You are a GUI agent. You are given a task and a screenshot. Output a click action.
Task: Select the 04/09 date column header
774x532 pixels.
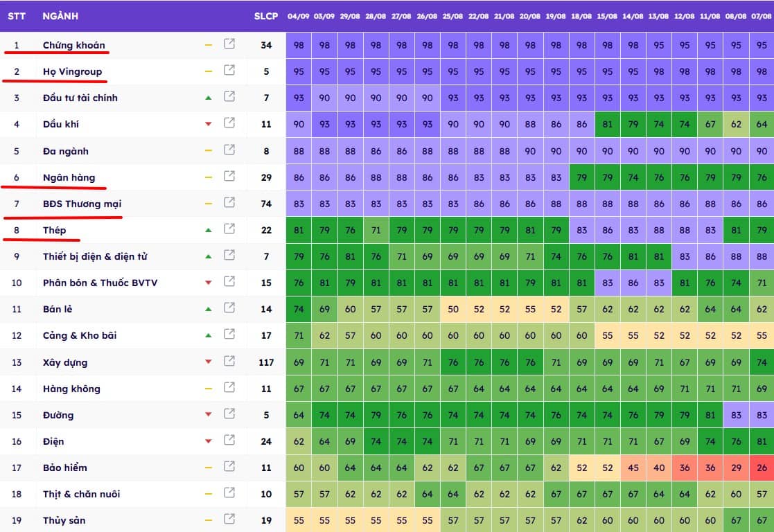[x=299, y=16]
